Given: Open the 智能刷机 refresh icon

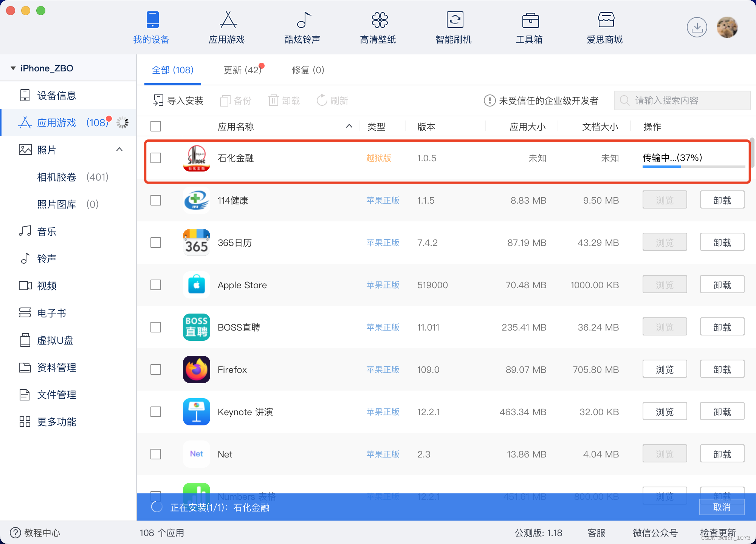Looking at the screenshot, I should 455,20.
